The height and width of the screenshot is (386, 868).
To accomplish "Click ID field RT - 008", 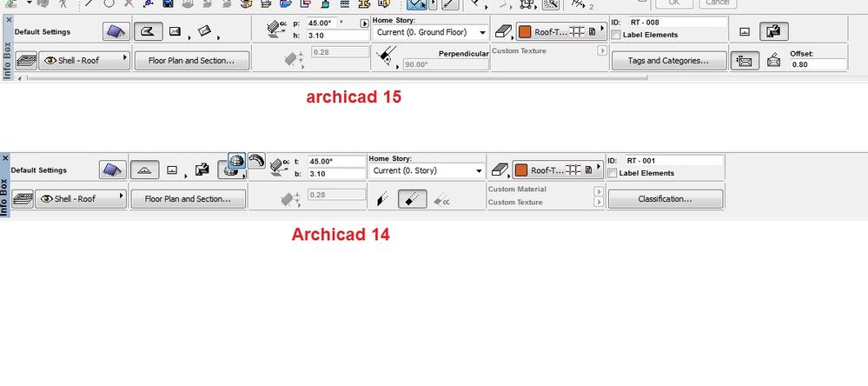I will (x=678, y=23).
